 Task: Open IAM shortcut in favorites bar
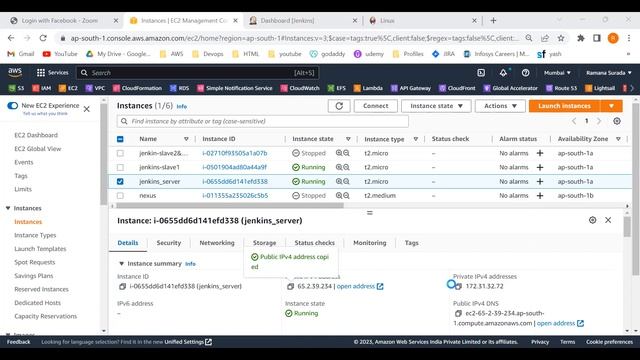42,88
